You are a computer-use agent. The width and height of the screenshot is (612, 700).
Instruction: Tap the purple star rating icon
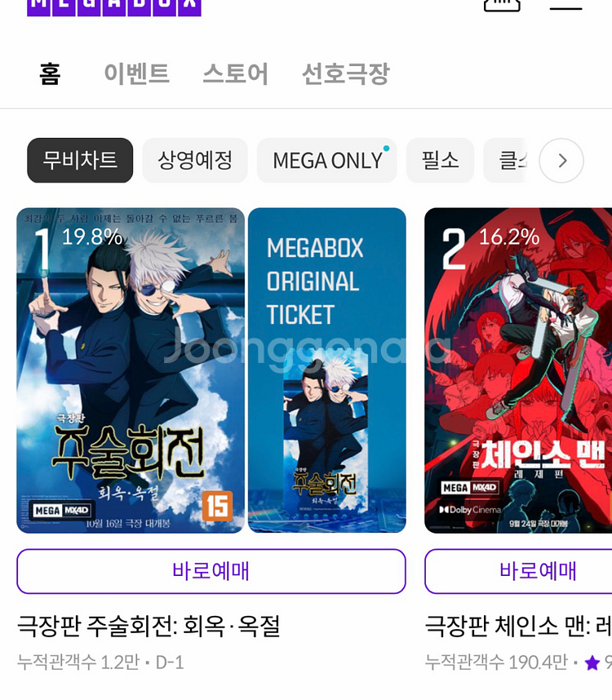pos(592,662)
